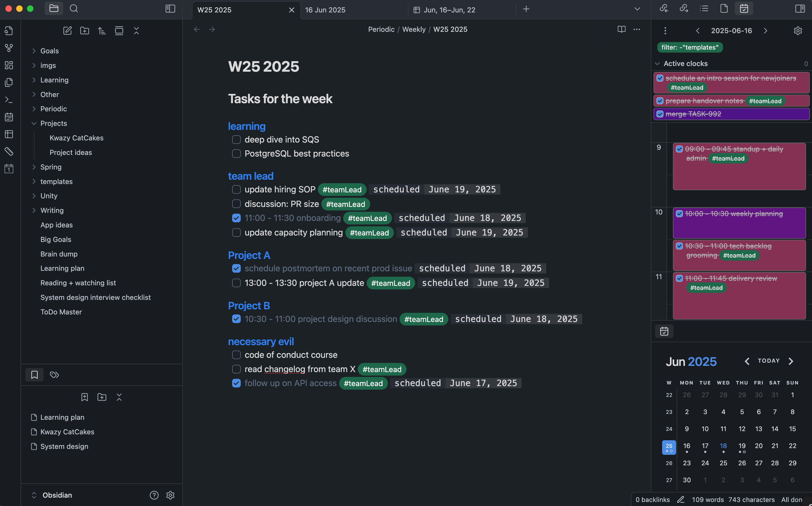
Task: Check the update capacity planning task
Action: (236, 233)
